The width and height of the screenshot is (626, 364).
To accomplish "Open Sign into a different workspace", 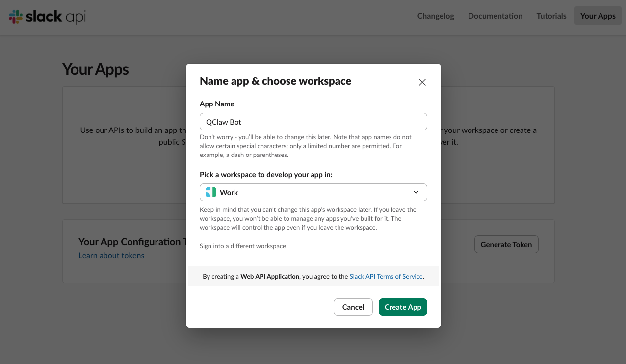I will pos(243,246).
